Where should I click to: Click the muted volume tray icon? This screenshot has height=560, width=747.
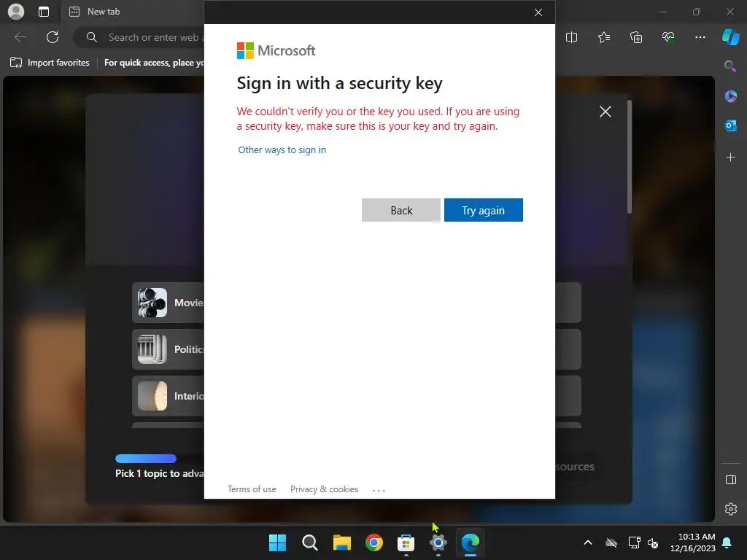coord(653,542)
